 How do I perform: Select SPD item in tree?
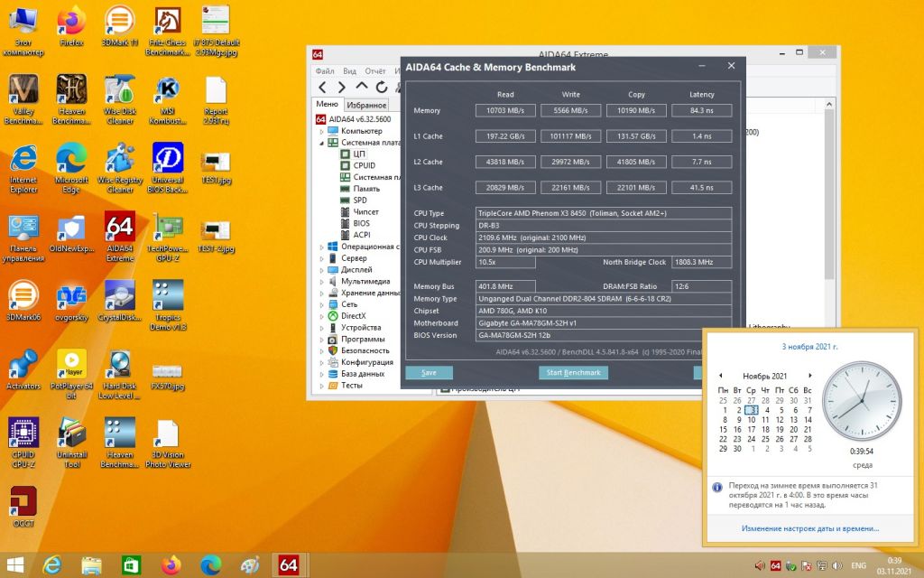tap(359, 200)
